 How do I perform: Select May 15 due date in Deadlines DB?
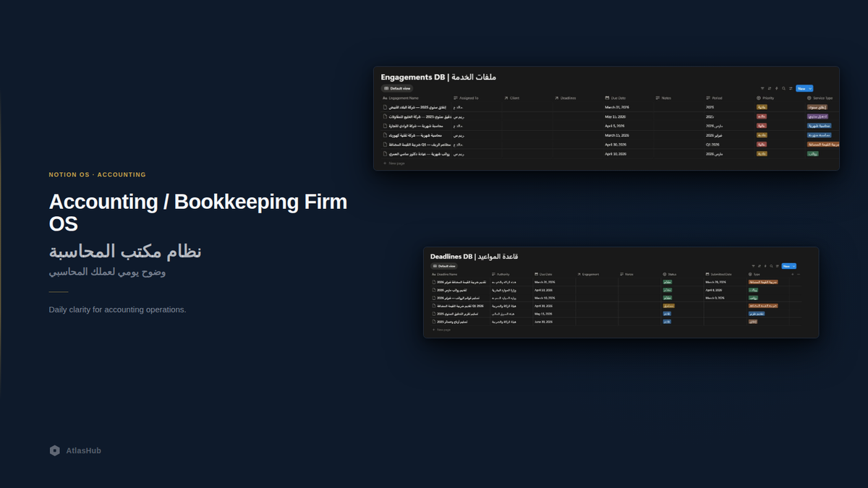pos(544,314)
